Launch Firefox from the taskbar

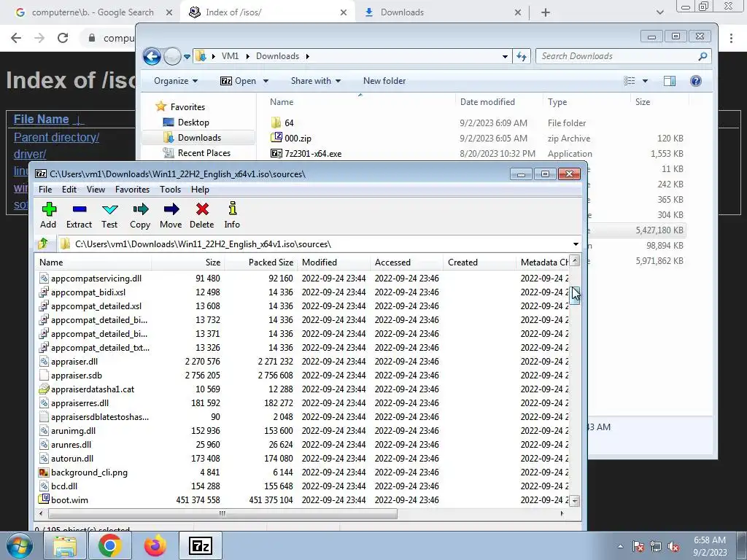point(155,545)
